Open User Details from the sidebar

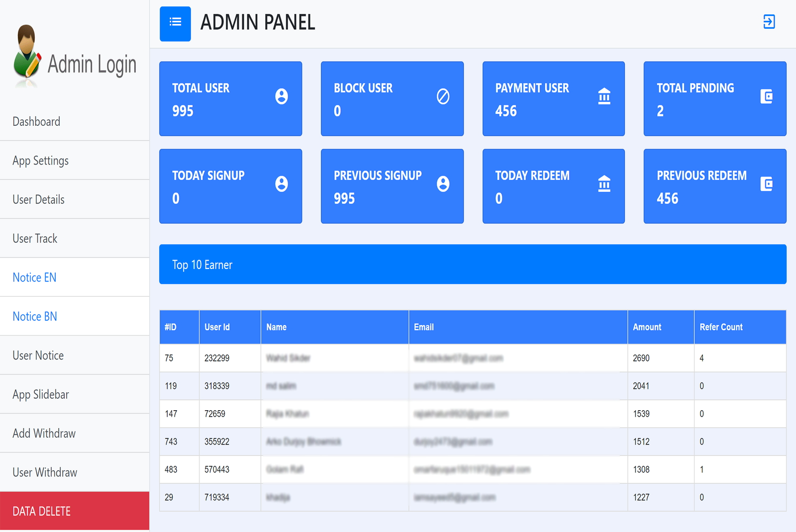pyautogui.click(x=38, y=199)
